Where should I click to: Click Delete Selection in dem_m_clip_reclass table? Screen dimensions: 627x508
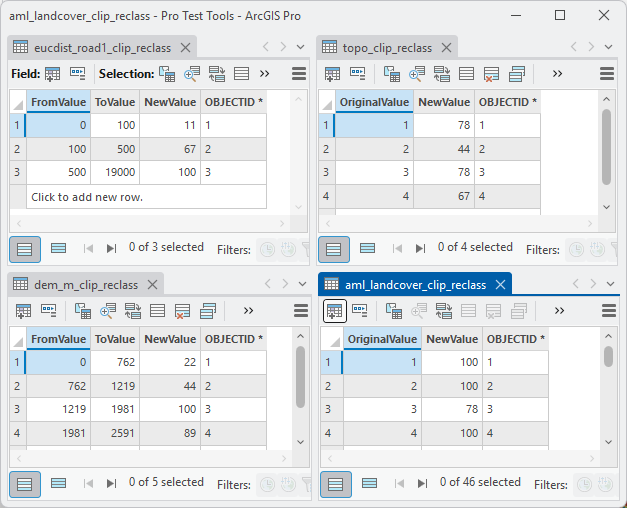[182, 311]
